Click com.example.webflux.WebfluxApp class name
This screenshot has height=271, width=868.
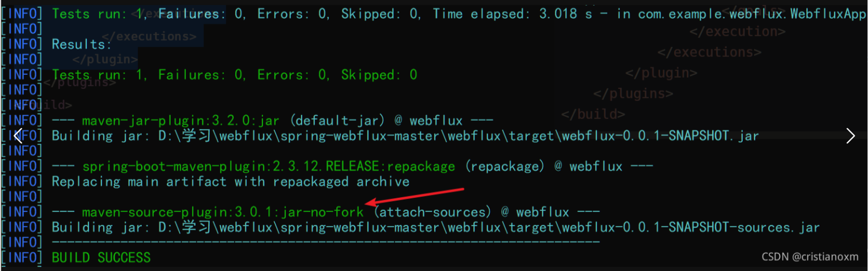(752, 14)
